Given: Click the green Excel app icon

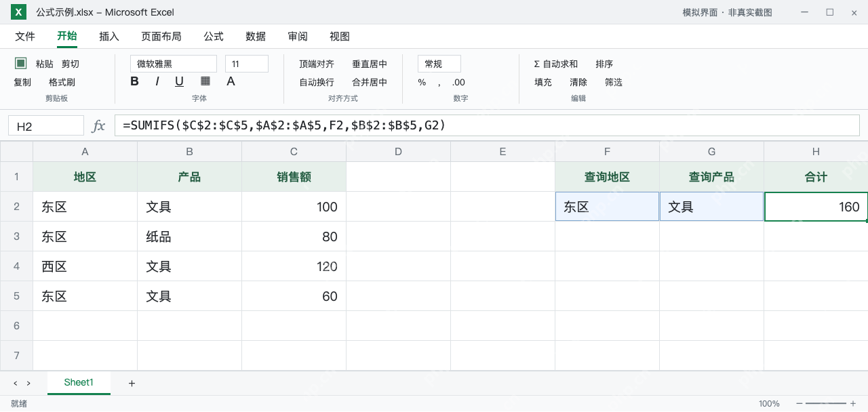Looking at the screenshot, I should [x=18, y=12].
